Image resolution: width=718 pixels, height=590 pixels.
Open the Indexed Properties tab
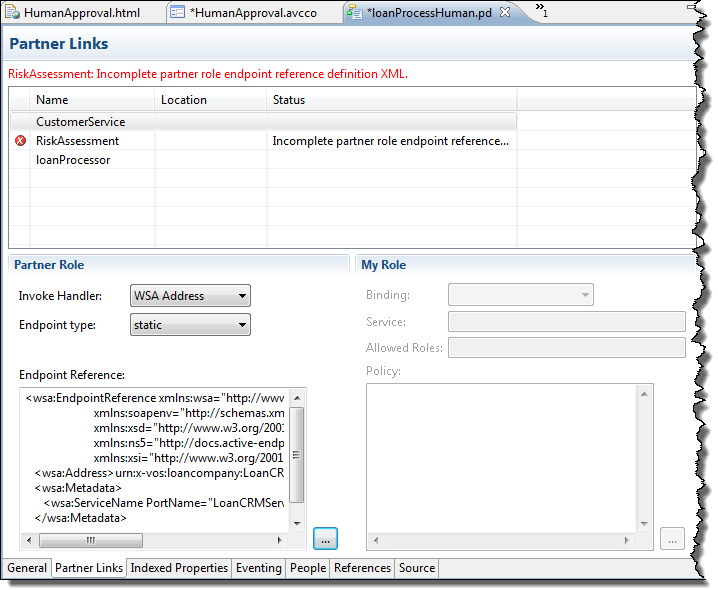point(179,568)
